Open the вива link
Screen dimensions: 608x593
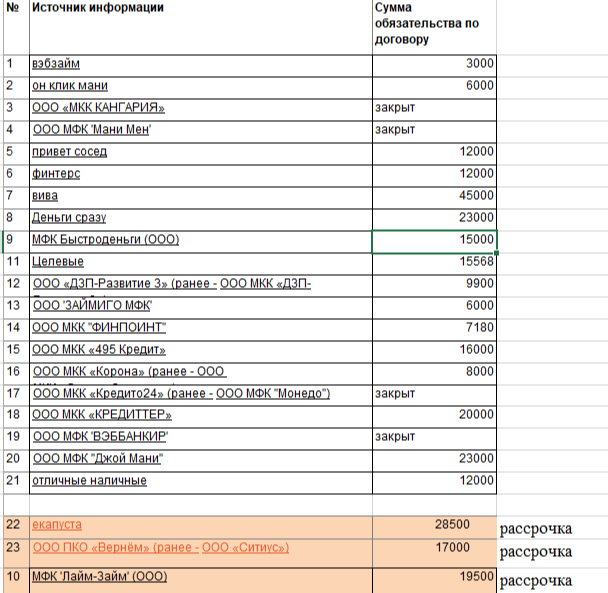[45, 195]
